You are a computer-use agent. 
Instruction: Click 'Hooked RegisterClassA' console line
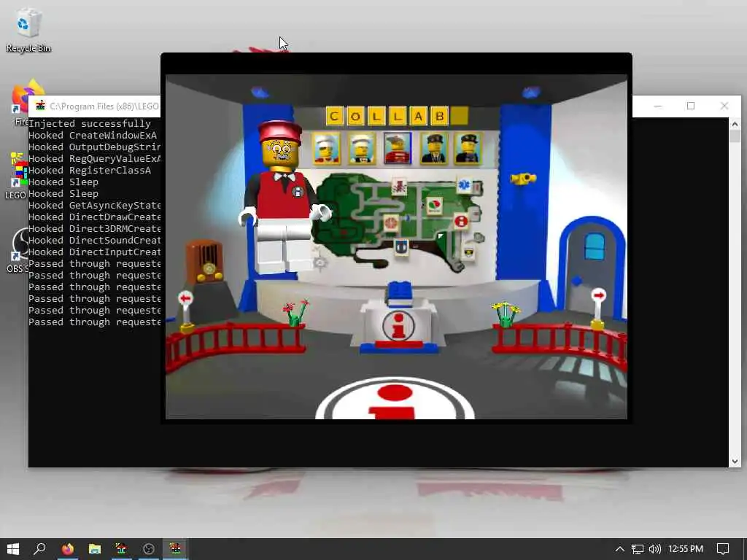(90, 171)
